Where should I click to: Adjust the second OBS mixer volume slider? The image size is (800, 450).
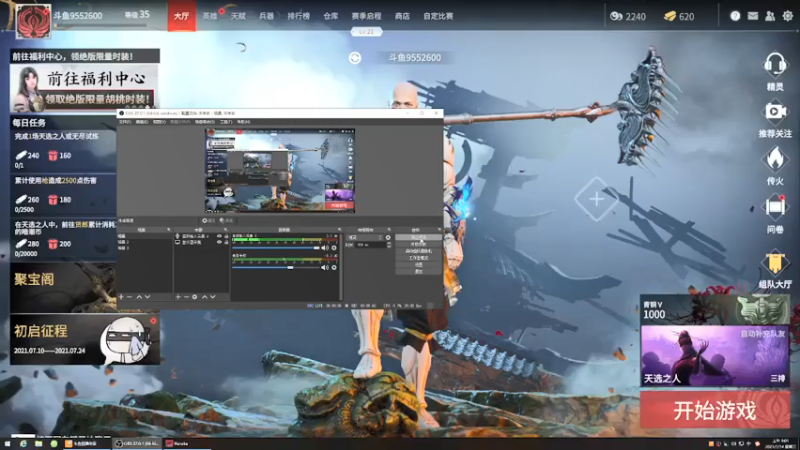[276, 267]
